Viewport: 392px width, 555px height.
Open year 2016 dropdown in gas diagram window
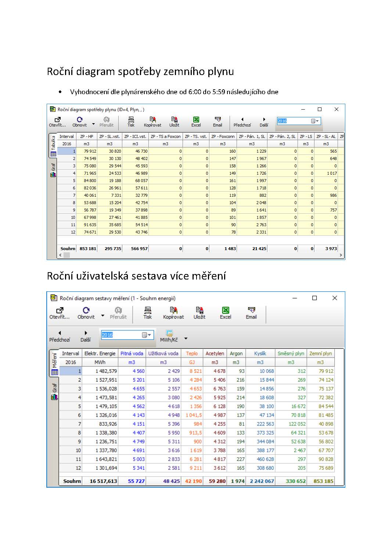[315, 121]
